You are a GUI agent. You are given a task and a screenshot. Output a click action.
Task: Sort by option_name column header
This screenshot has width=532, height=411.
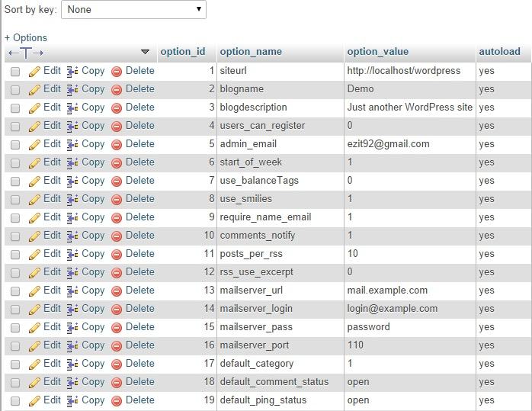[x=251, y=52]
